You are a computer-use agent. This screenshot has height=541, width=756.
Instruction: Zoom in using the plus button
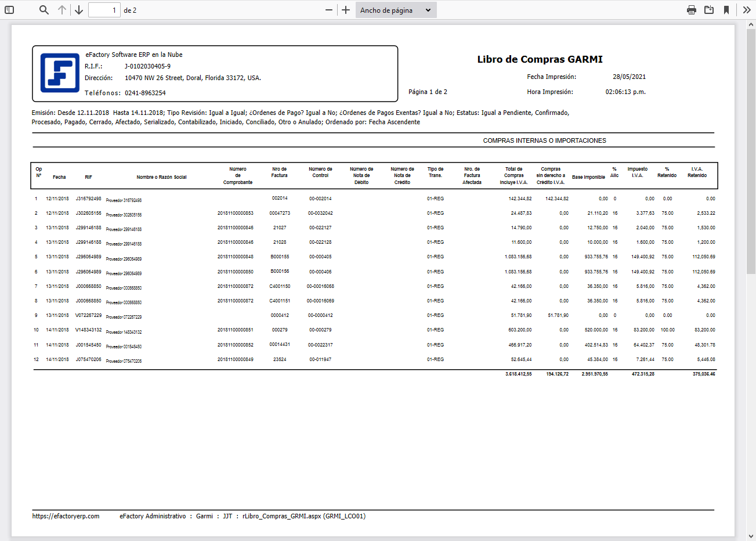(x=346, y=10)
